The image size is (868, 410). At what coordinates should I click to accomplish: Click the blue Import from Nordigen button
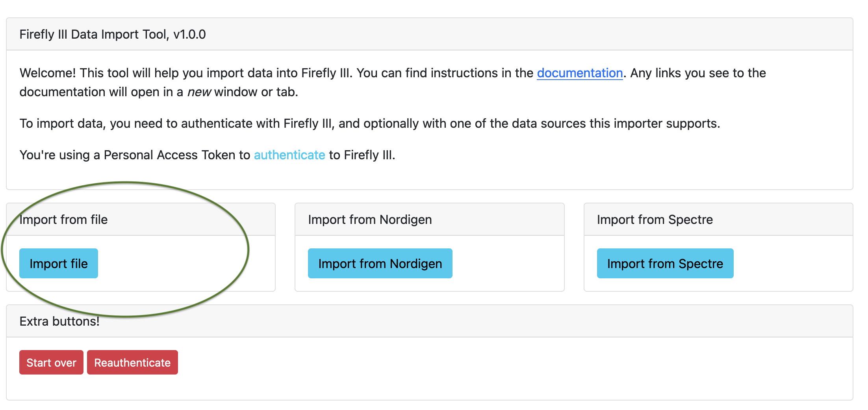(x=380, y=263)
